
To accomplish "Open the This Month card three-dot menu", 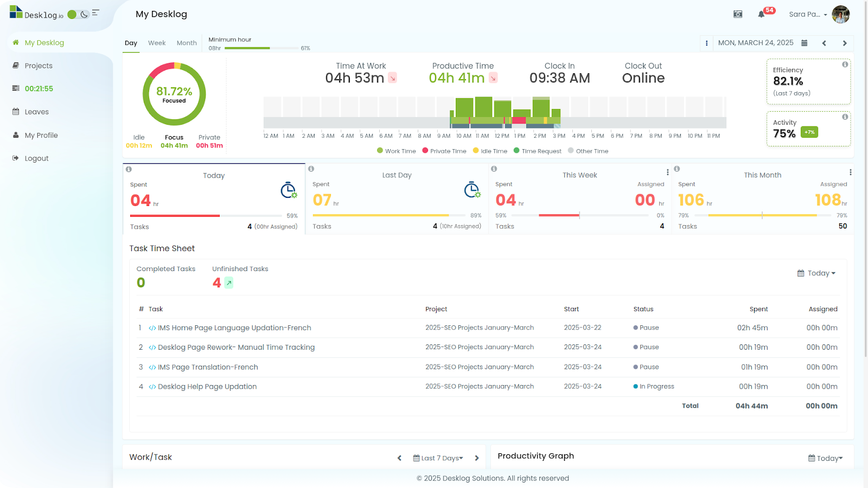I will (x=850, y=172).
